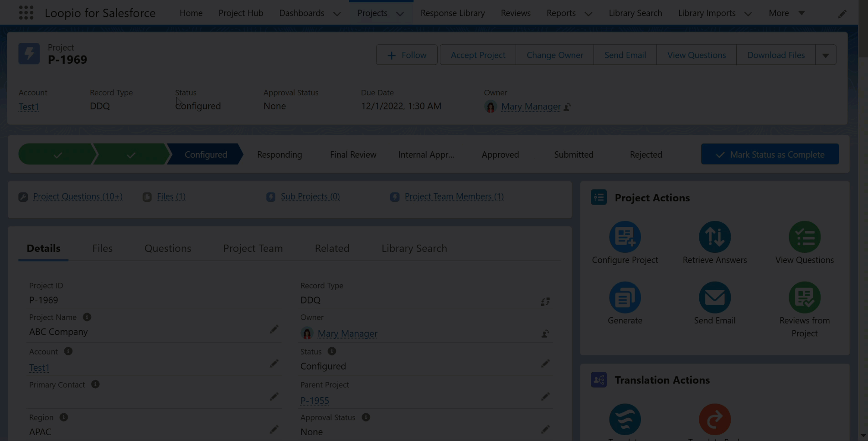Select the Approved path stage
This screenshot has width=868, height=441.
click(x=500, y=154)
